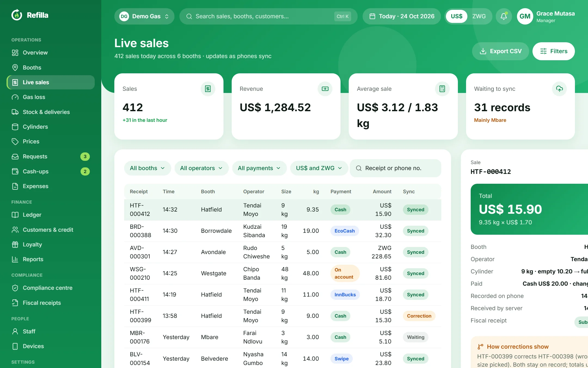Click the Filters button
Viewport: 588px width, 368px height.
(553, 51)
